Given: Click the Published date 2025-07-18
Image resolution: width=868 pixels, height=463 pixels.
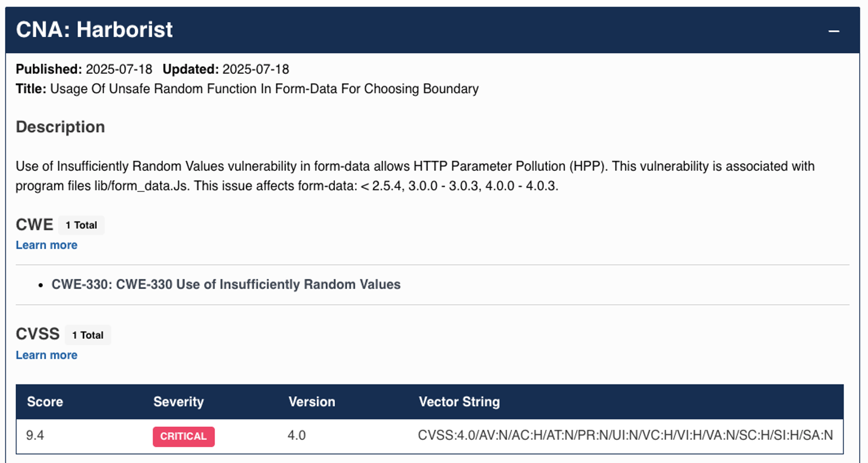Looking at the screenshot, I should [x=119, y=69].
